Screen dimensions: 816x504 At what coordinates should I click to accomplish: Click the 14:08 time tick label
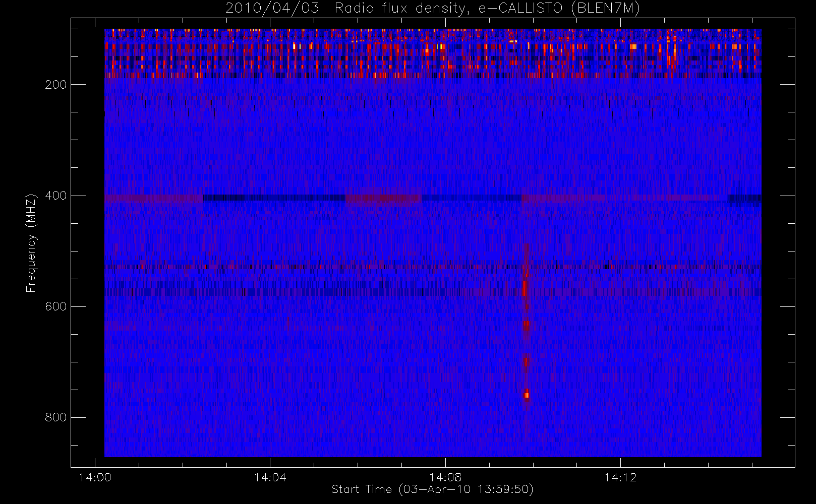point(445,477)
